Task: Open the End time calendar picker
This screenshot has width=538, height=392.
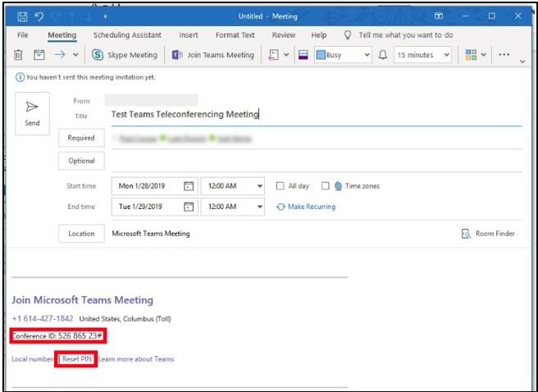Action: pyautogui.click(x=189, y=207)
